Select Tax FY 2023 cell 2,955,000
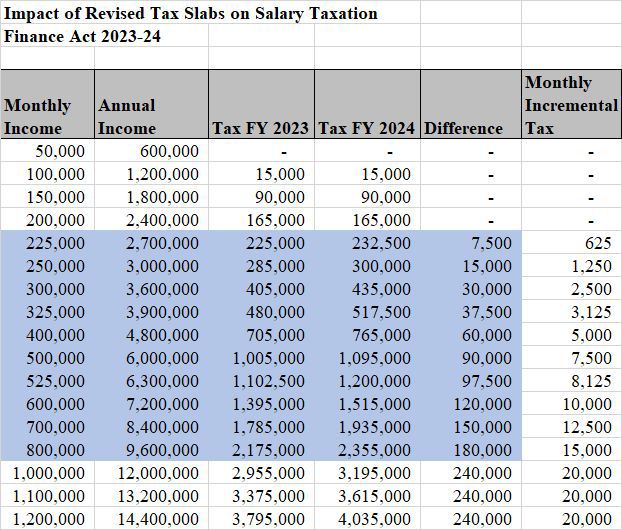The image size is (622, 530). click(x=261, y=472)
